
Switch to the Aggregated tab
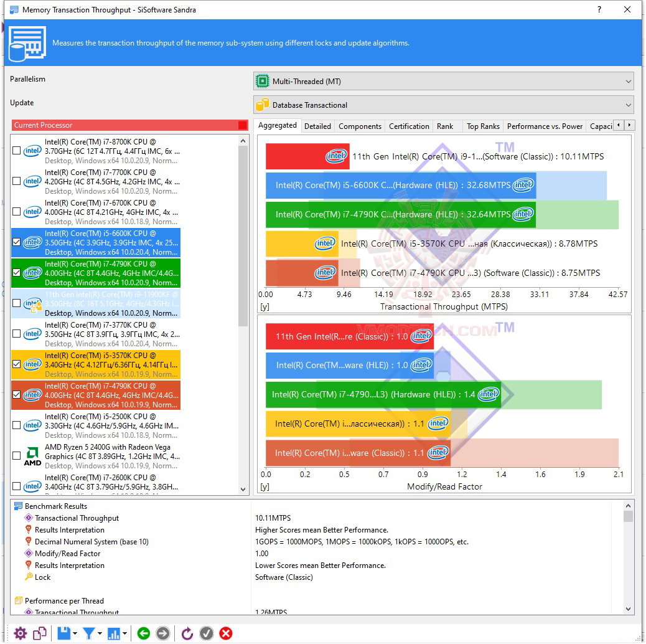(278, 125)
